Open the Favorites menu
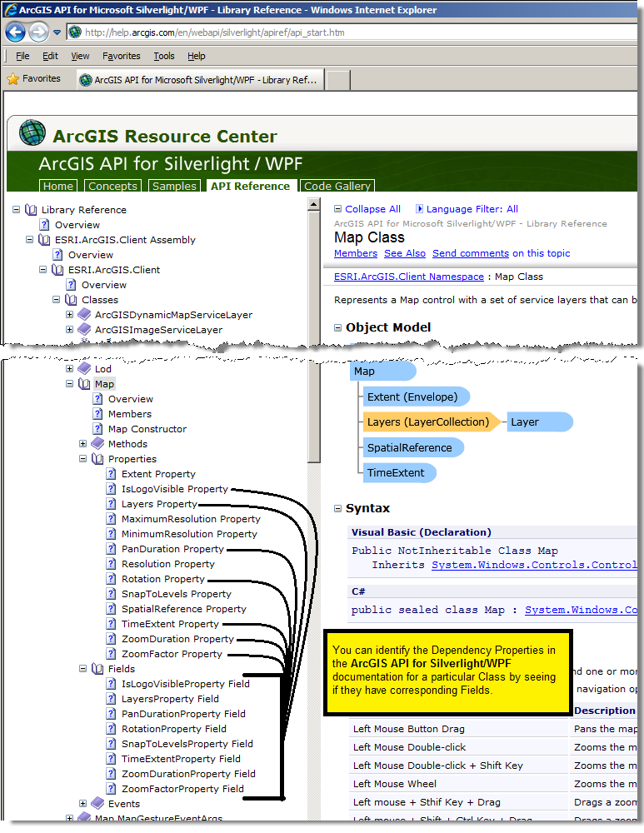This screenshot has height=833, width=644. pos(121,56)
